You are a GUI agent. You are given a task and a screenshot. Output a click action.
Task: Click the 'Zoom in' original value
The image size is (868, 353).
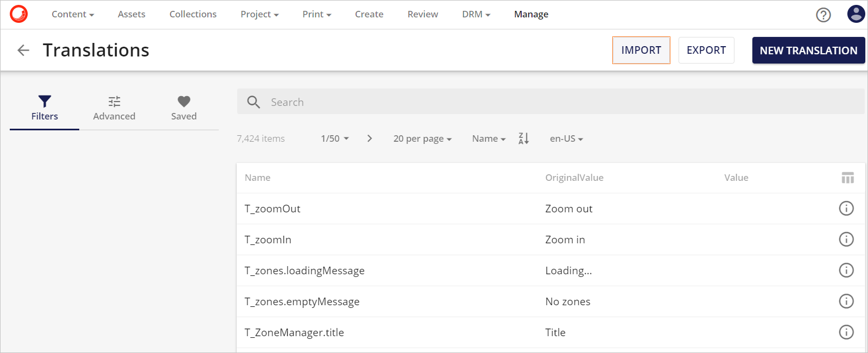point(565,239)
